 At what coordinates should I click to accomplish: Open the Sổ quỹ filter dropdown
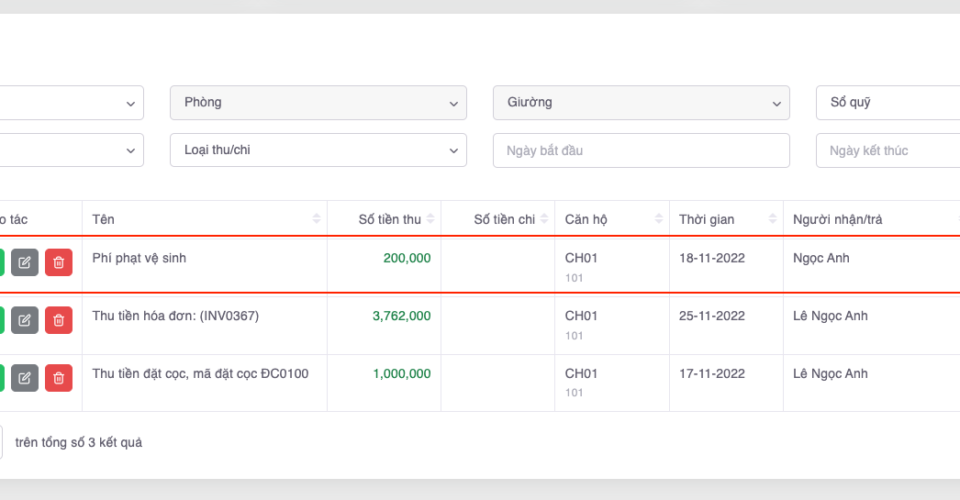887,102
